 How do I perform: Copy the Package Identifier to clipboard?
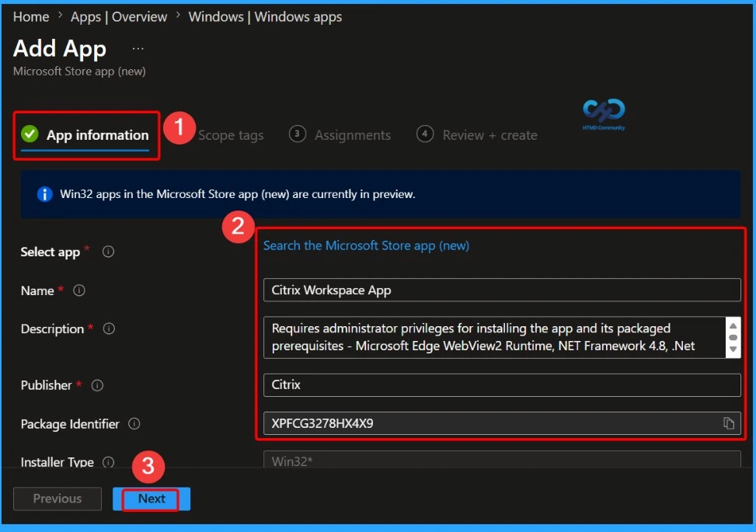pos(729,423)
